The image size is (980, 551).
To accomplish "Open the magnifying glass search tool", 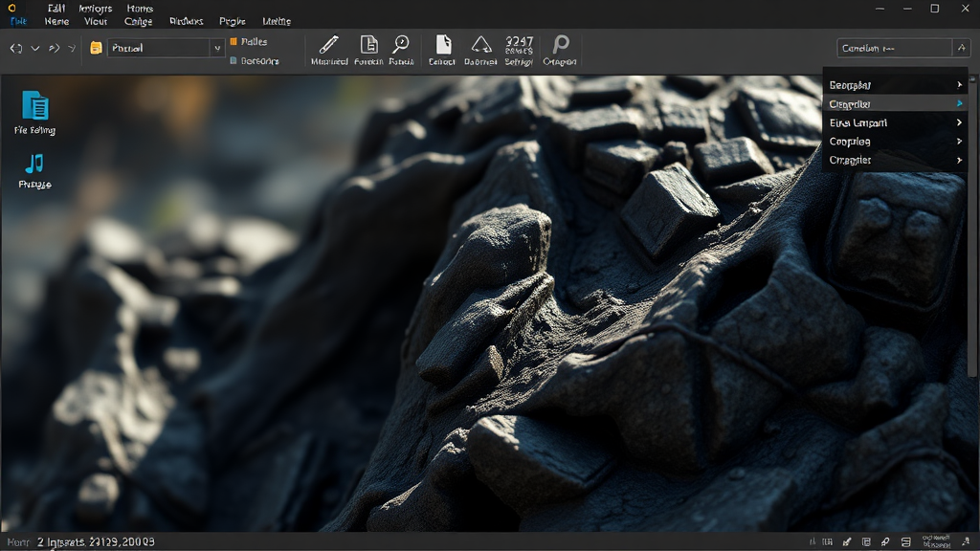I will click(x=401, y=45).
